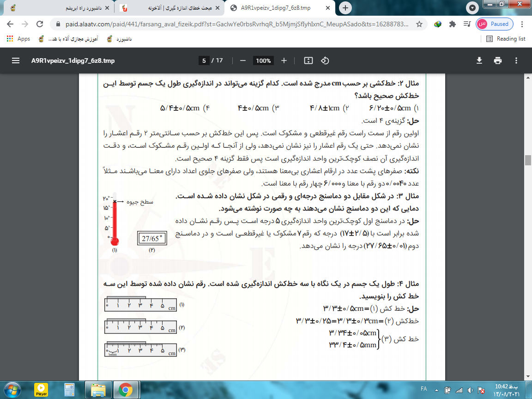The width and height of the screenshot is (532, 399).
Task: Click the colorful extension icon near the bookmark star
Action: (x=438, y=24)
